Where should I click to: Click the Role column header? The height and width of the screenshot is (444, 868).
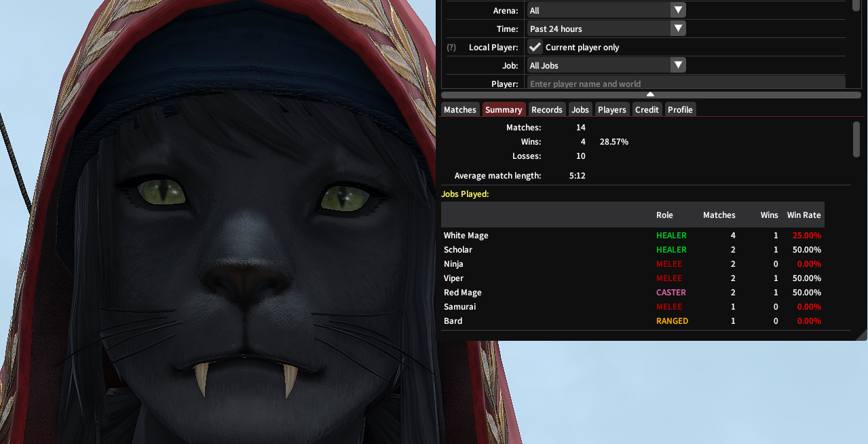tap(664, 215)
